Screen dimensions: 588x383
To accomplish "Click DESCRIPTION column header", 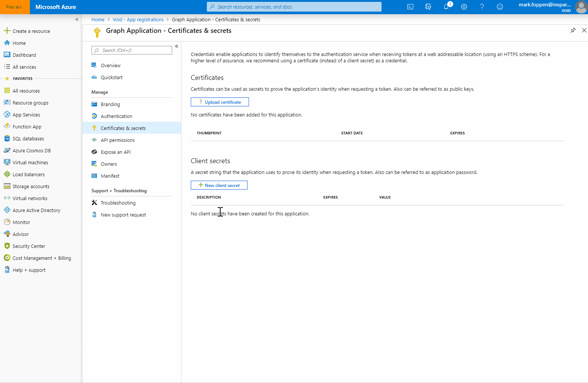I will pyautogui.click(x=209, y=197).
